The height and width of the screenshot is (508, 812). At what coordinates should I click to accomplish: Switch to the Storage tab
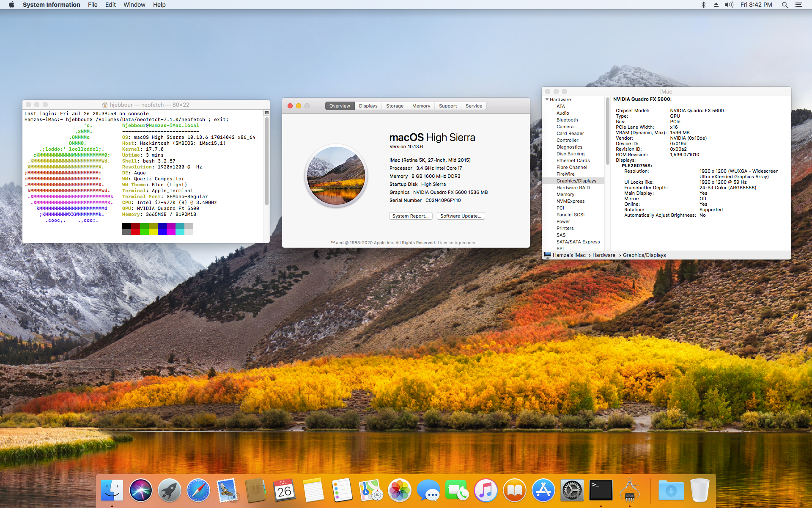pos(395,106)
